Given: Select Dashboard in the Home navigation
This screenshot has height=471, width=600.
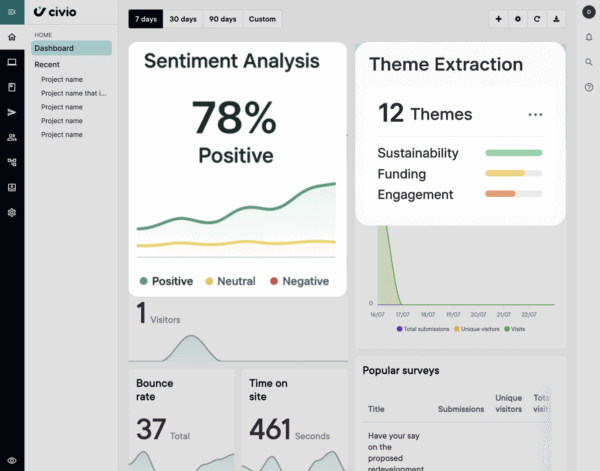Looking at the screenshot, I should pyautogui.click(x=70, y=48).
